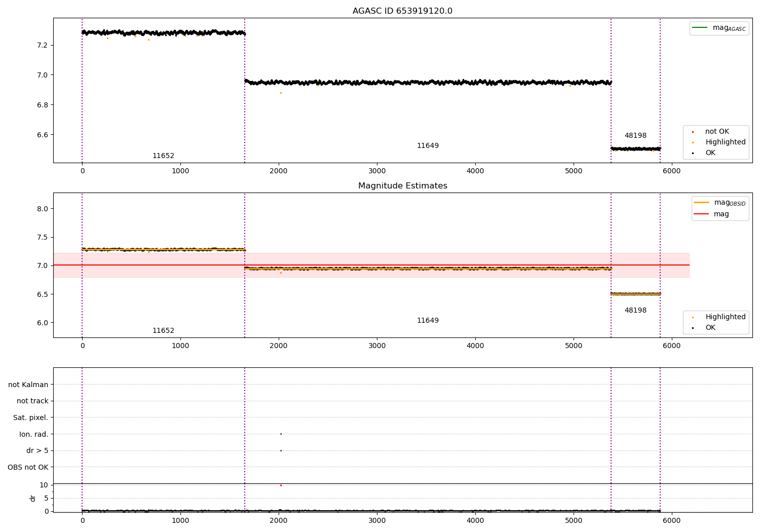The image size is (760, 532).
Task: Click the 'not track' axis label
Action: coord(32,401)
